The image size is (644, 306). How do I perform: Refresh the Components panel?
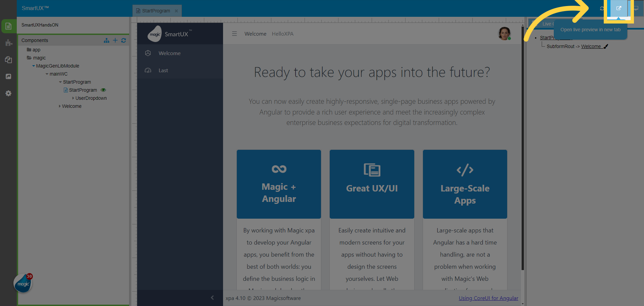coord(123,40)
